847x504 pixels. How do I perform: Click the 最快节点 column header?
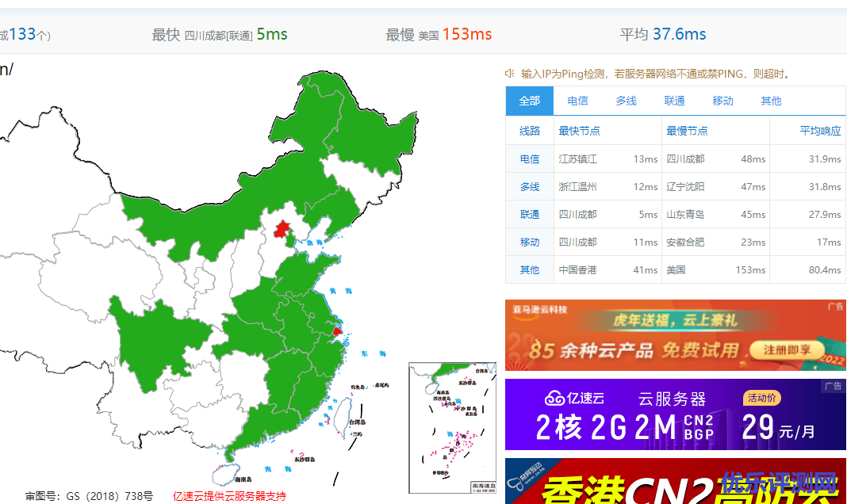(x=579, y=131)
